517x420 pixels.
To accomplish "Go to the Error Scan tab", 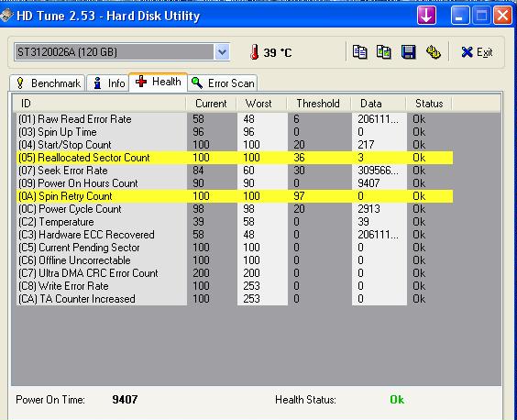I will click(x=223, y=83).
